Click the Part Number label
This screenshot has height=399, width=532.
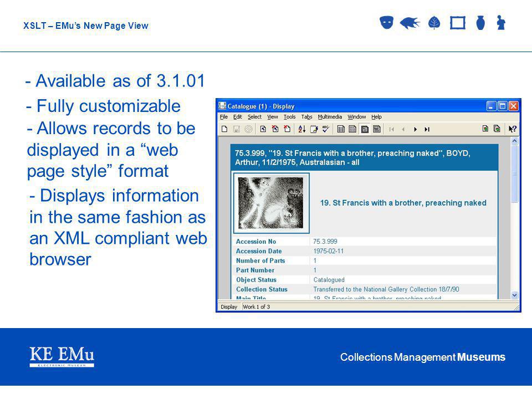255,270
